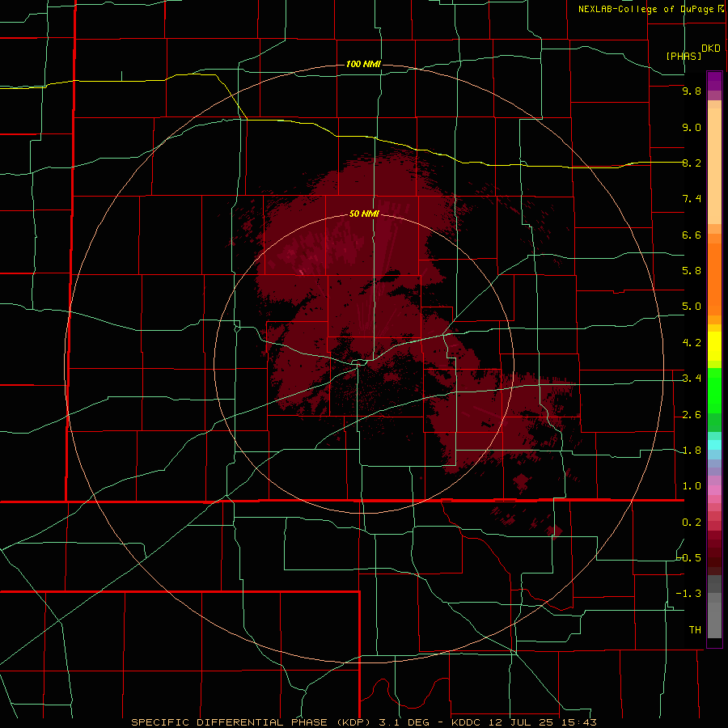The height and width of the screenshot is (728, 728).
Task: Click the [PHAS] units label
Action: coord(684,57)
